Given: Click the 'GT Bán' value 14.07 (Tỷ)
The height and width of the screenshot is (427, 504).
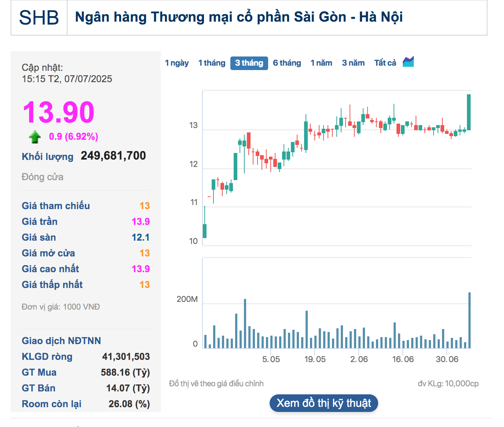Looking at the screenshot, I should coord(128,388).
